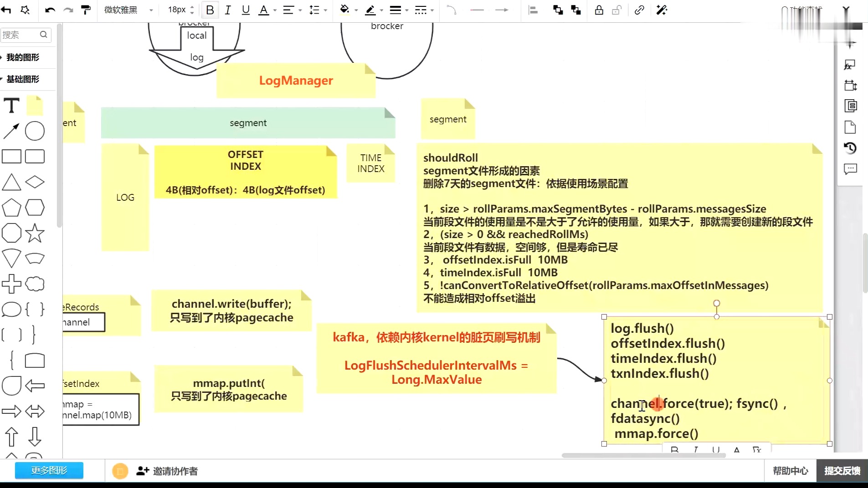Click the shape search input field
The height and width of the screenshot is (488, 868).
26,35
